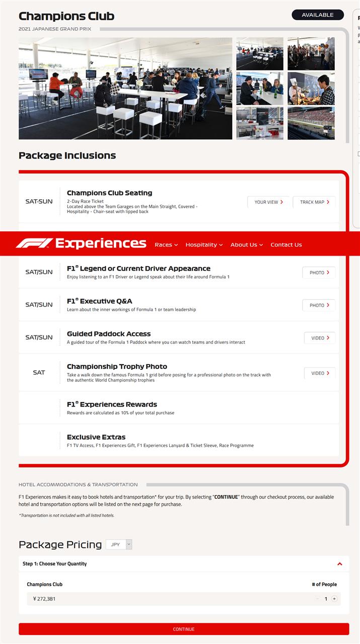Expand the Races menu
Screen dimensions: 360x644
point(166,245)
